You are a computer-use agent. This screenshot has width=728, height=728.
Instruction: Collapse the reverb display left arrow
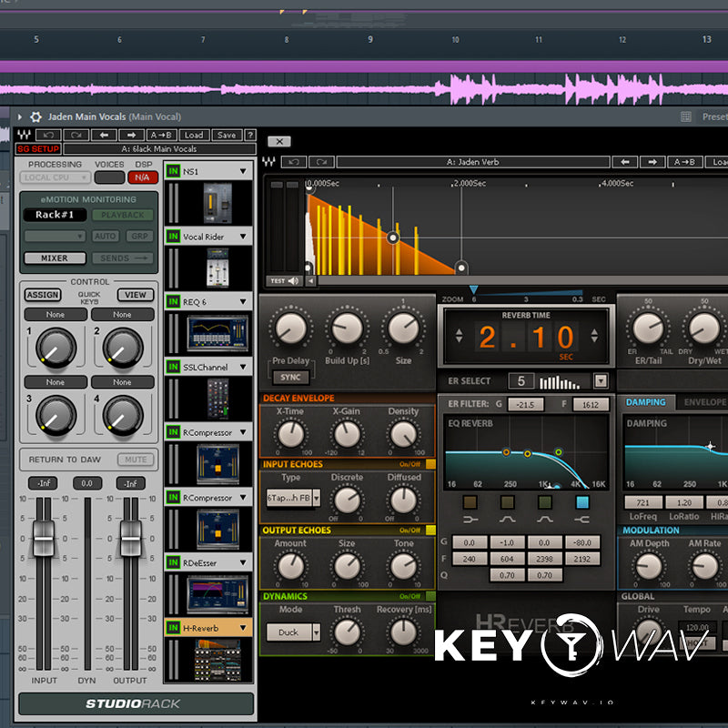pyautogui.click(x=310, y=281)
